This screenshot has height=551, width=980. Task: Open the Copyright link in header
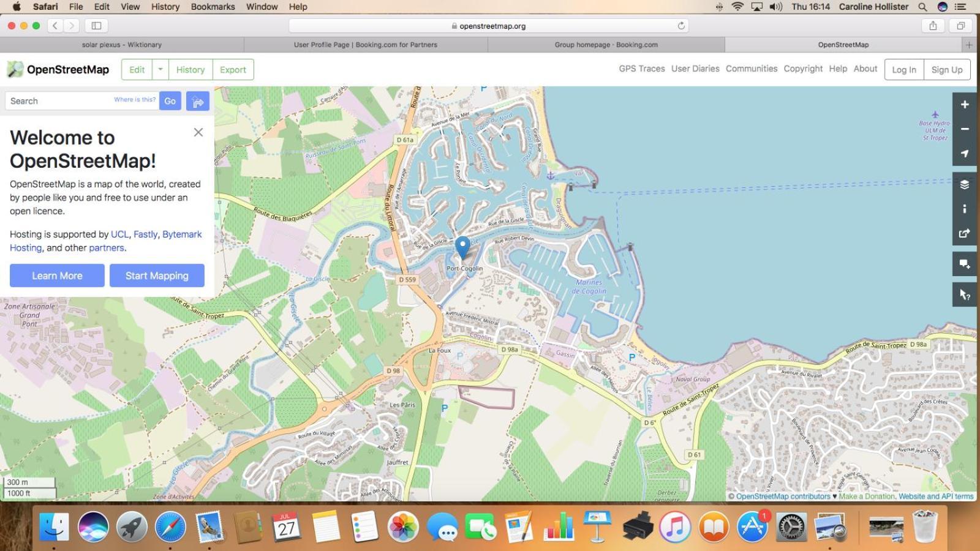[803, 69]
